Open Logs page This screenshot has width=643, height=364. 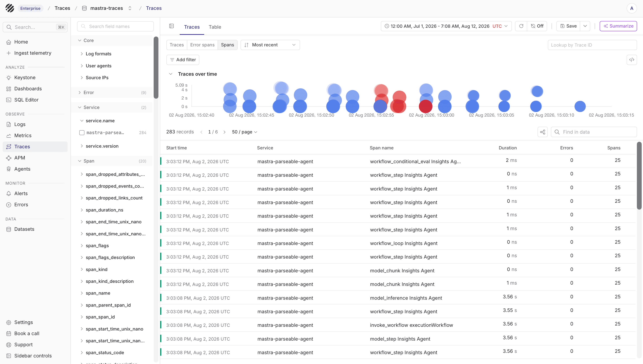(x=35, y=124)
